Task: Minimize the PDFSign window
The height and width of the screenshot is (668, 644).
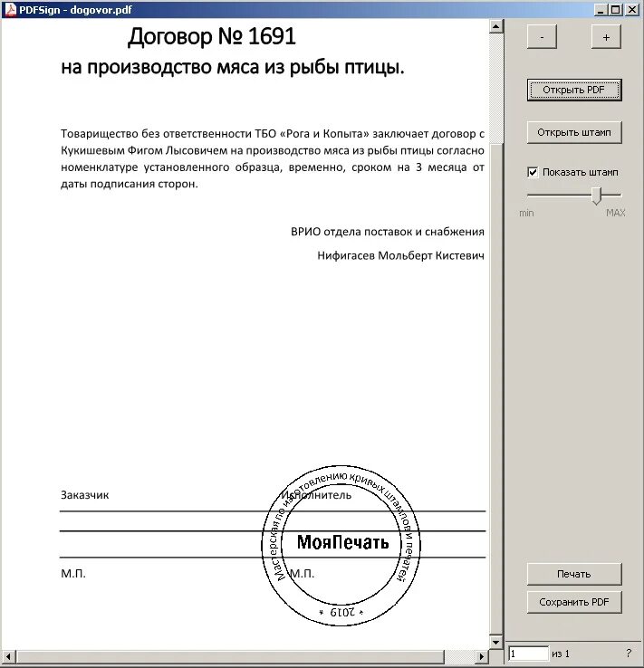Action: [x=601, y=9]
